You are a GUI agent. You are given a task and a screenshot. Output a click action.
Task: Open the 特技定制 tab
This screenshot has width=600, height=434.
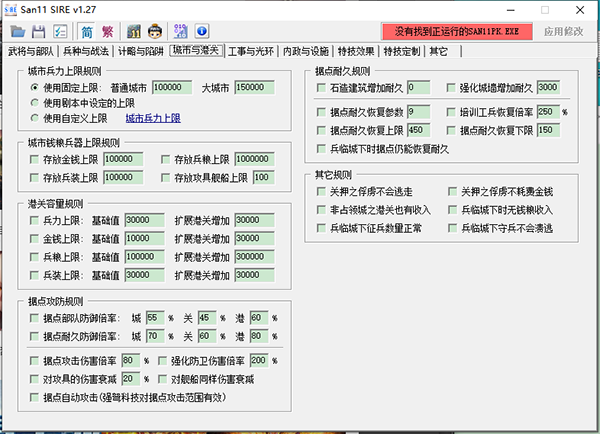click(402, 51)
